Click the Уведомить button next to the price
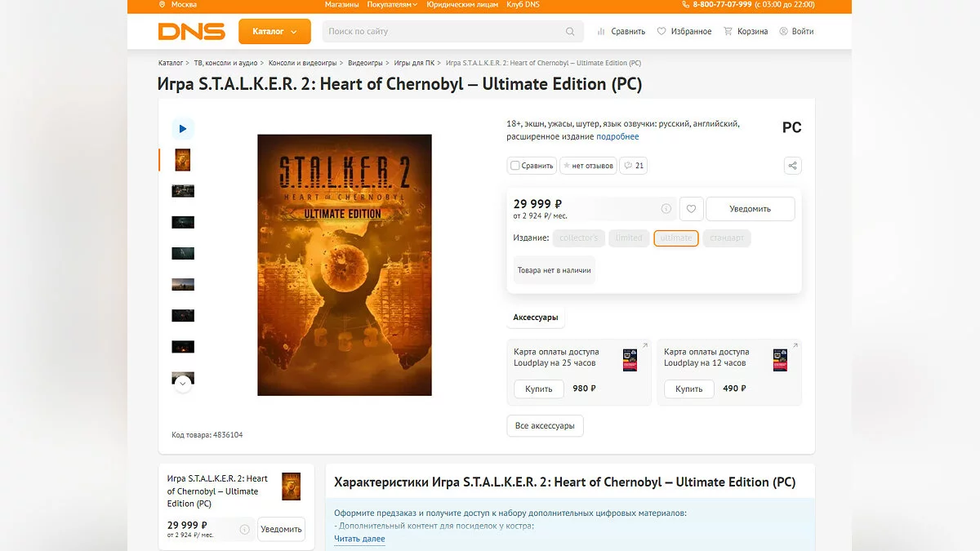Viewport: 980px width, 551px height. point(750,209)
